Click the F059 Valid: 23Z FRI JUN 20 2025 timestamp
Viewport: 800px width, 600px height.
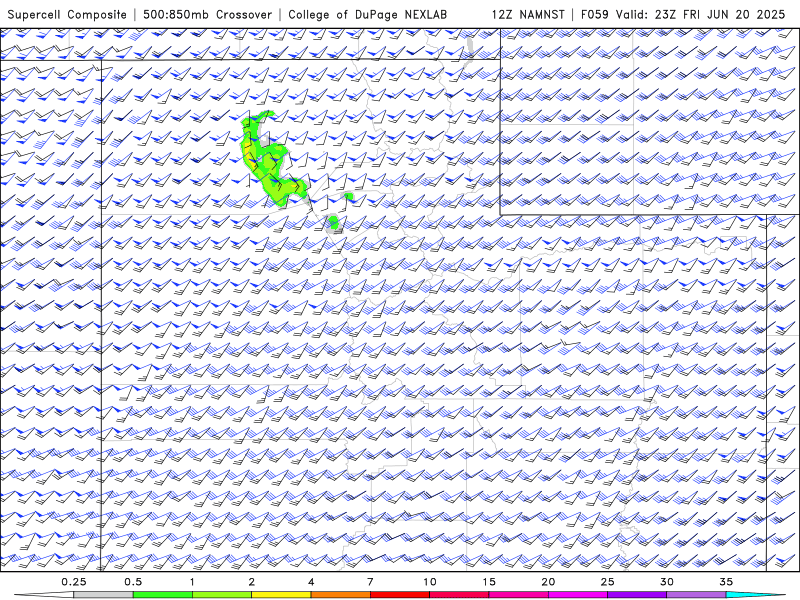pos(683,14)
